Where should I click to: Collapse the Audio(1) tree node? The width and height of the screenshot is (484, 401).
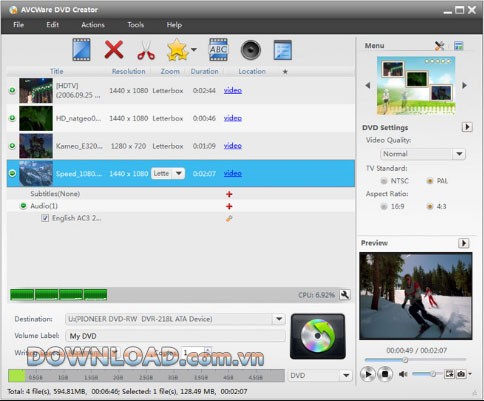coord(23,206)
